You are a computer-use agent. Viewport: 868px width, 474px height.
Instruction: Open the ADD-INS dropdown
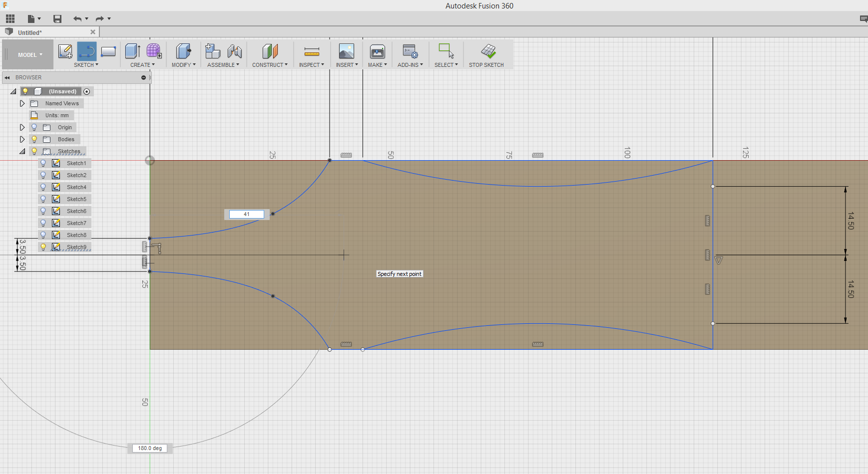coord(410,65)
